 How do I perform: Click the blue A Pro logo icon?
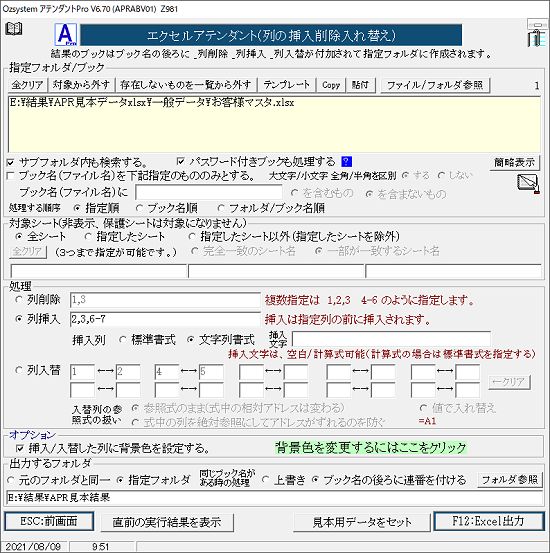click(x=66, y=34)
